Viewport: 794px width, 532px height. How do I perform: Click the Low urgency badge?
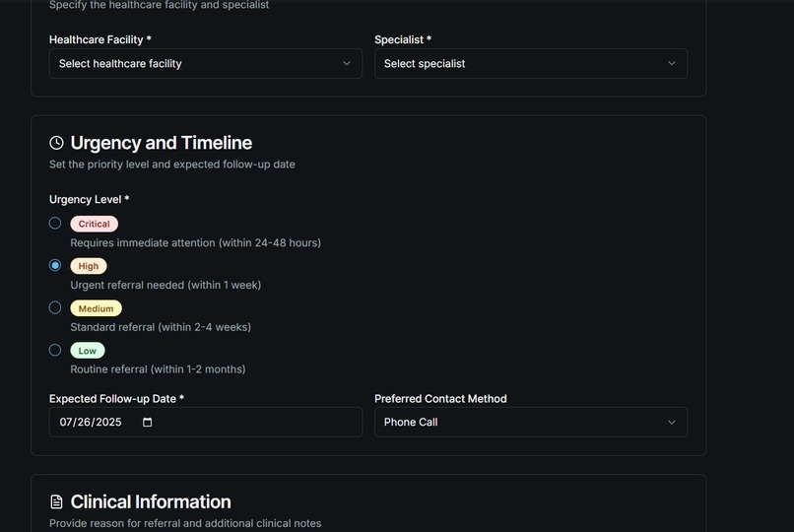88,351
